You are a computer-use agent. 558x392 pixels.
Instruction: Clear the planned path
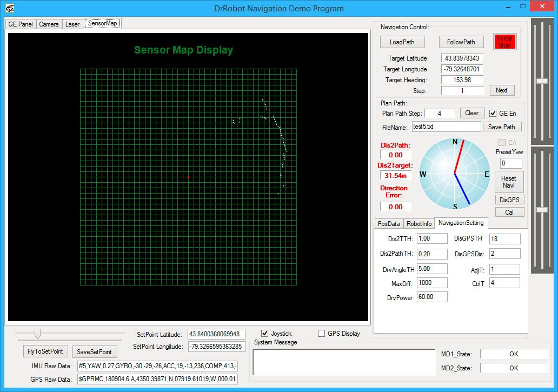coord(472,113)
